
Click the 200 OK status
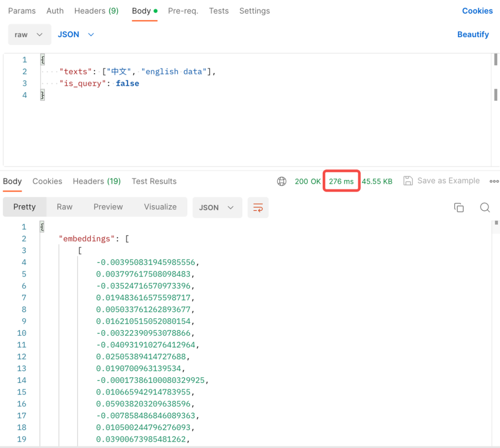point(308,181)
